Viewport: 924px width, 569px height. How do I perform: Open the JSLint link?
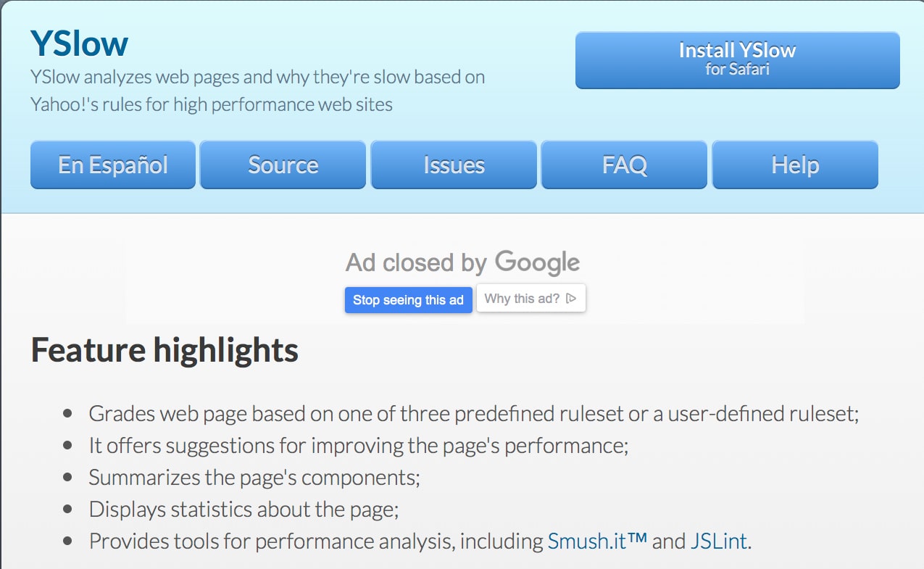pyautogui.click(x=718, y=541)
